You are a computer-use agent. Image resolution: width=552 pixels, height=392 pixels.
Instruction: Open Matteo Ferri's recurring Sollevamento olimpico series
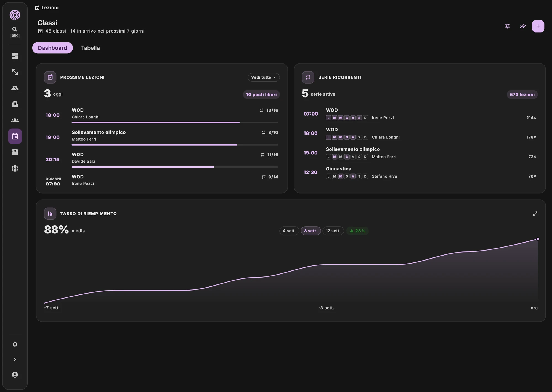point(420,153)
